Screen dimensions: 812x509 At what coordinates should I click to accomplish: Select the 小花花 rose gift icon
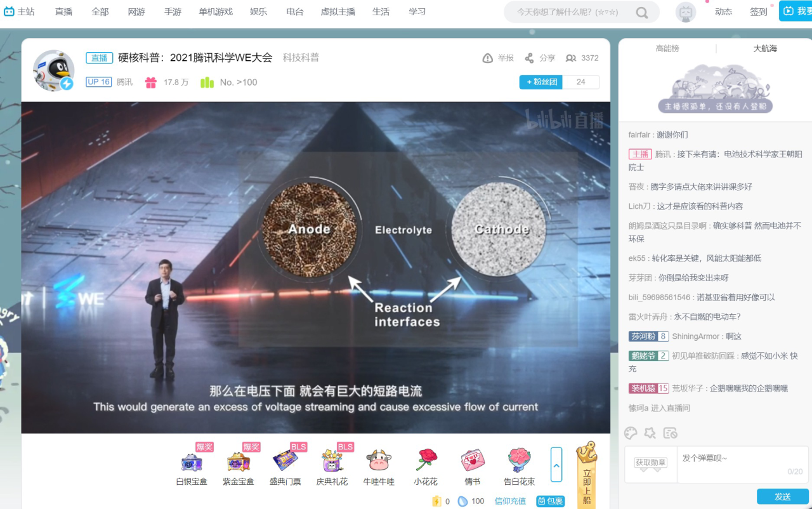click(426, 459)
